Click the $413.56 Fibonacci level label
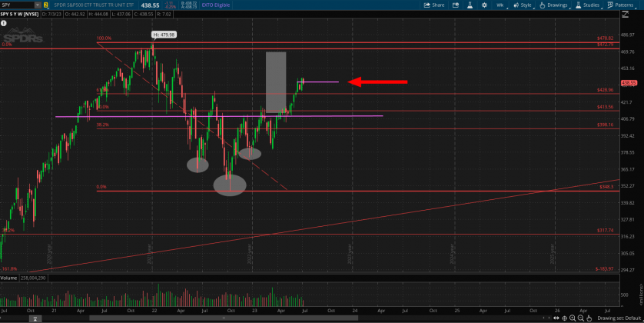 (x=605, y=107)
